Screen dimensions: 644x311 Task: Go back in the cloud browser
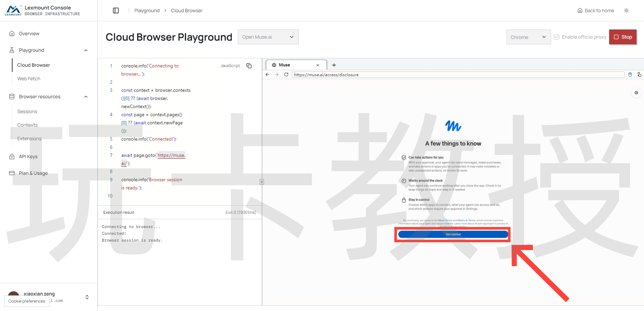coord(268,75)
